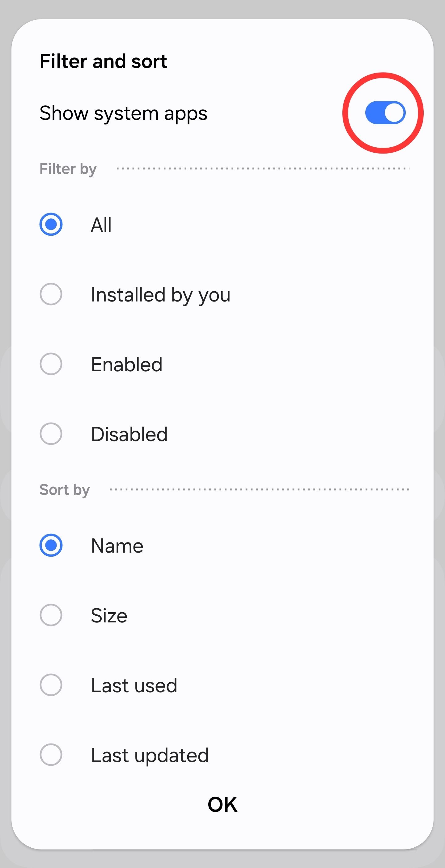Filter apps by Disabled
The image size is (445, 868).
coord(129,434)
